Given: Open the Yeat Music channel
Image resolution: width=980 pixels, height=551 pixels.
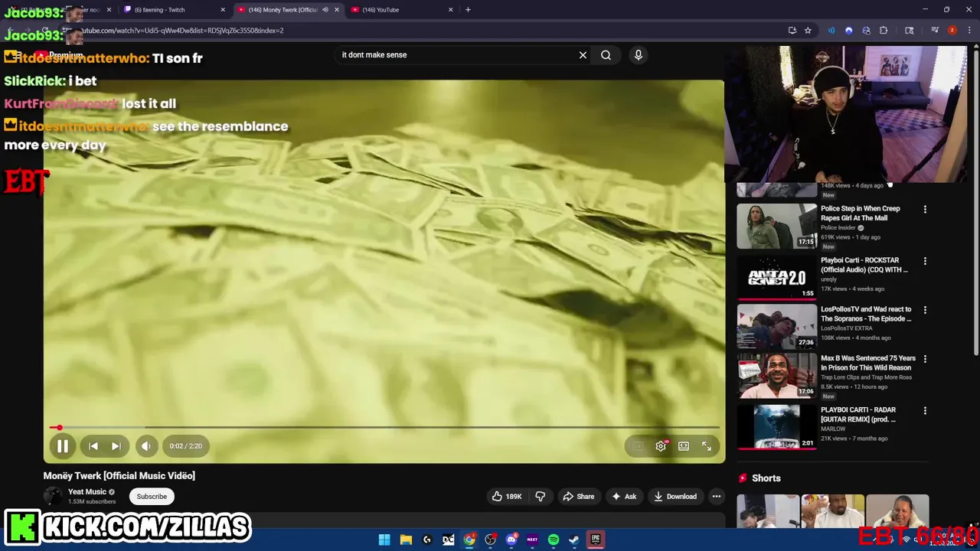Looking at the screenshot, I should (x=87, y=492).
